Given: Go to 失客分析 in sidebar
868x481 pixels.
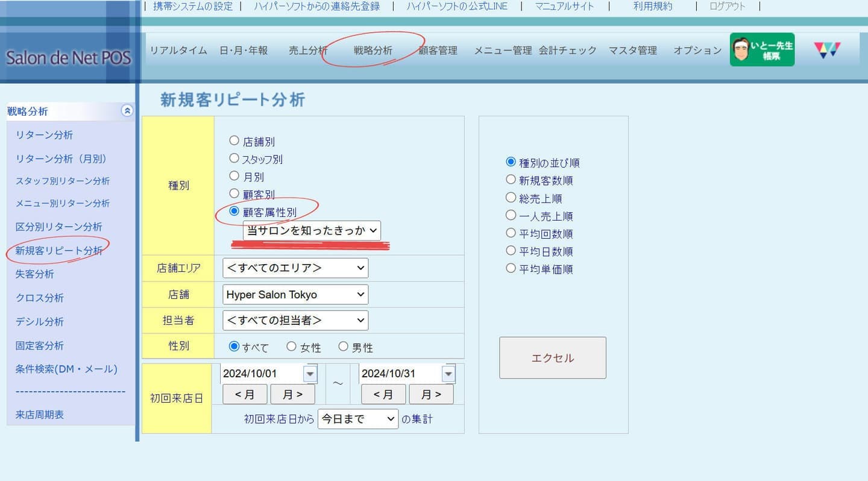Looking at the screenshot, I should click(35, 274).
